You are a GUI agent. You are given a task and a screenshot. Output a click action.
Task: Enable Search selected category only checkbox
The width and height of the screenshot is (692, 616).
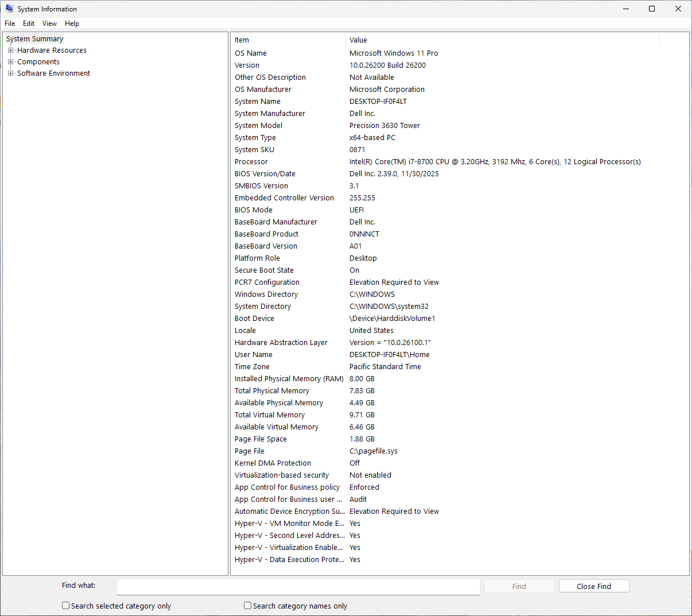click(x=66, y=606)
